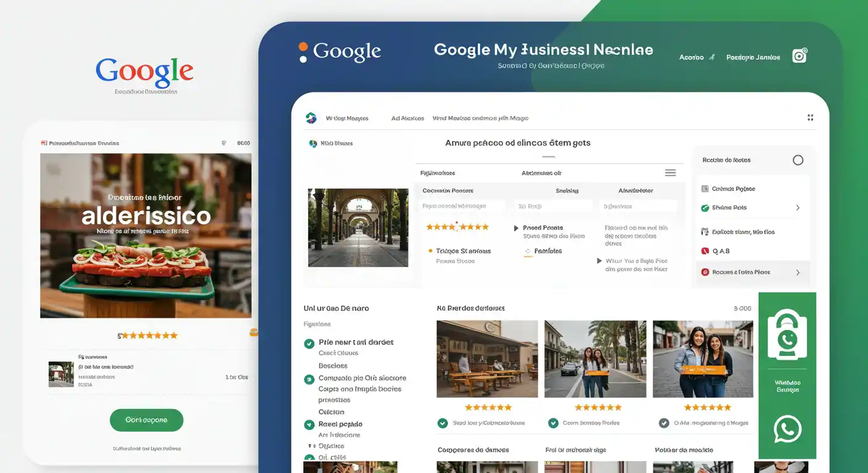Click the white phone badge icon in the green sidebar
868x473 pixels.
[787, 334]
